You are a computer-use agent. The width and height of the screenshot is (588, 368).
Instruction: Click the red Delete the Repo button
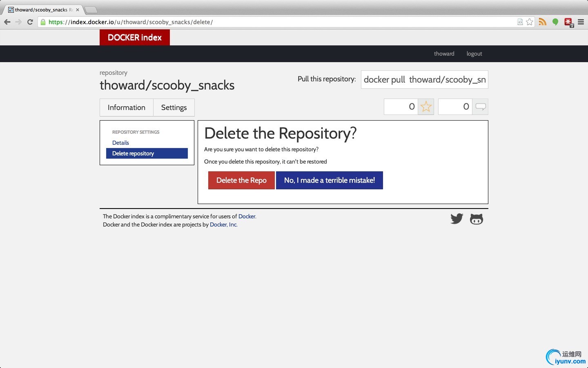pyautogui.click(x=241, y=180)
